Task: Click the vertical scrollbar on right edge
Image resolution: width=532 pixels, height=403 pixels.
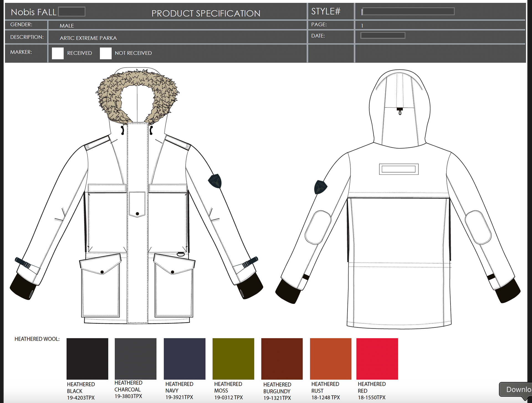Action: click(x=530, y=194)
